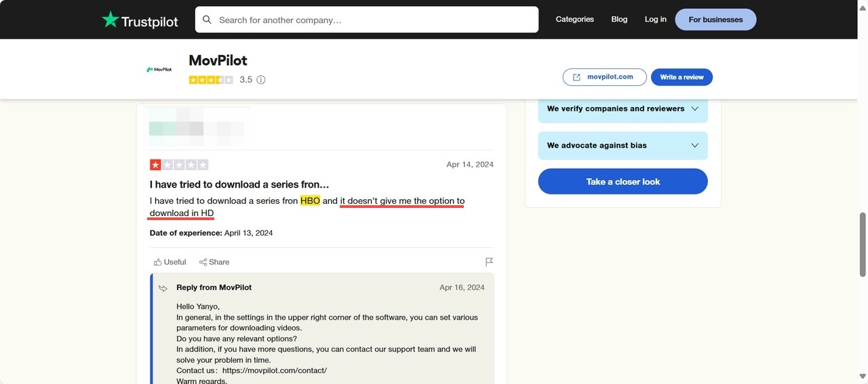868x384 pixels.
Task: Go to Log in
Action: [655, 20]
